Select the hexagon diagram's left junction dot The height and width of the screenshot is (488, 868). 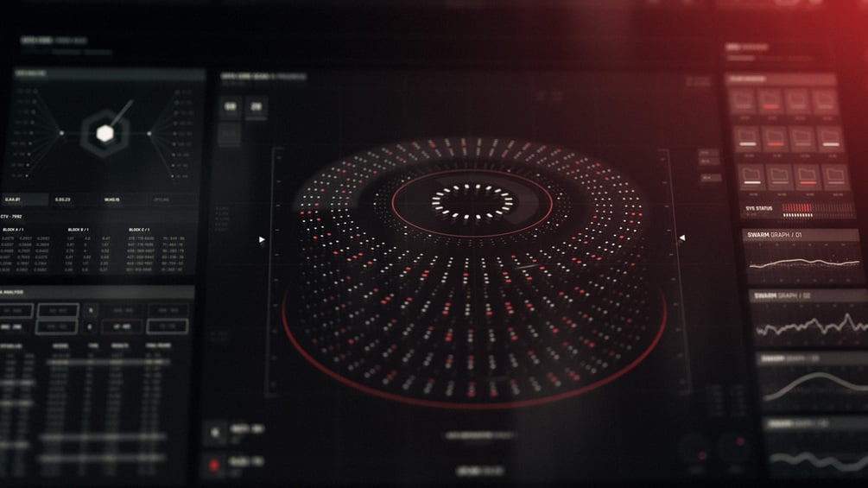pos(61,133)
